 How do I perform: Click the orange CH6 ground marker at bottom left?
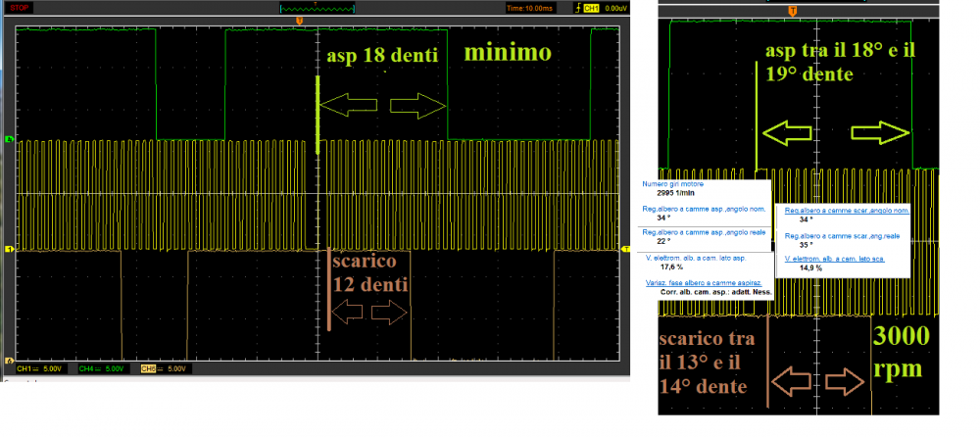9,359
